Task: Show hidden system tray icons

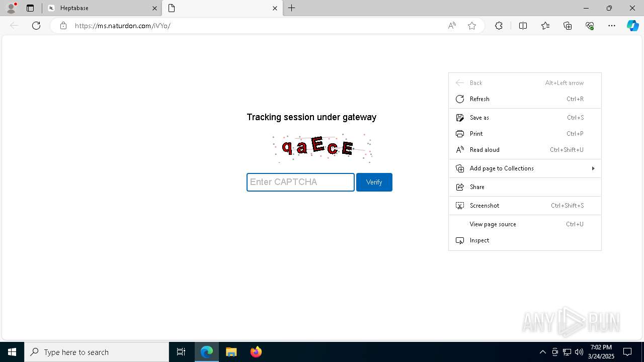Action: coord(542,352)
